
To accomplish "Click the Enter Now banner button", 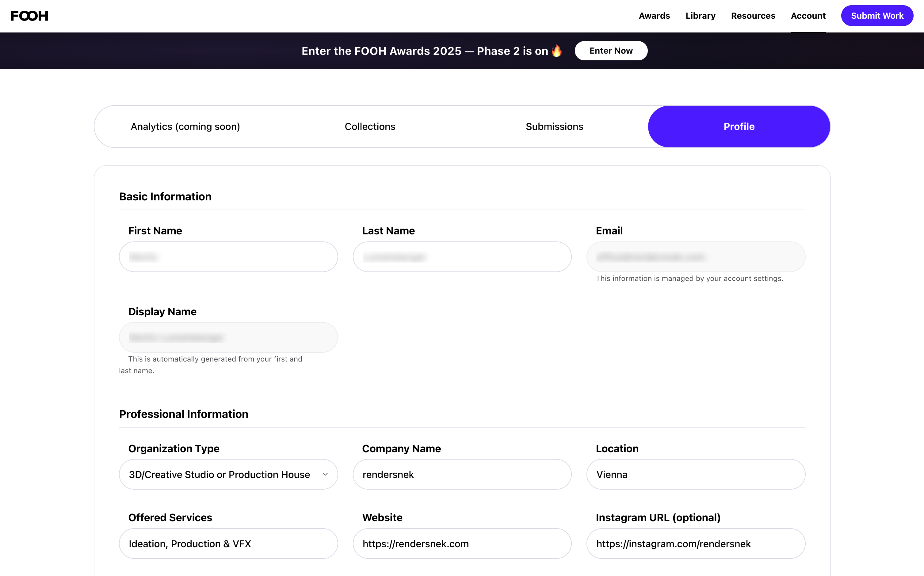I will pos(611,51).
